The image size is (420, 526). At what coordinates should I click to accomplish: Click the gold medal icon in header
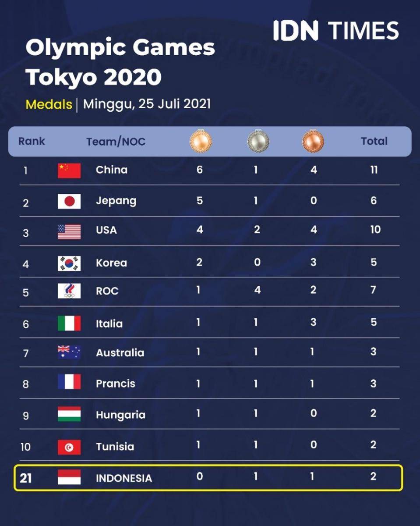[201, 141]
